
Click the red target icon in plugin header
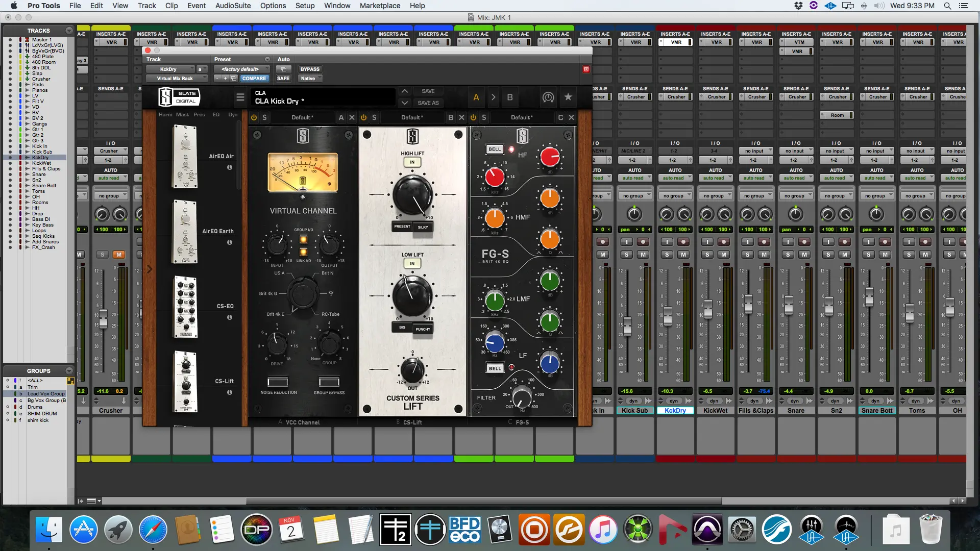point(586,69)
